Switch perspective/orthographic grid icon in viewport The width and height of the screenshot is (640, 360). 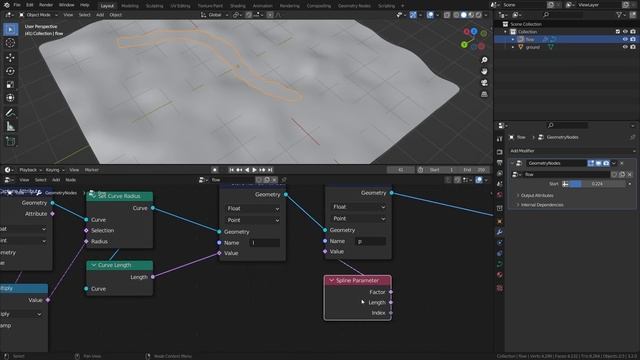click(484, 94)
